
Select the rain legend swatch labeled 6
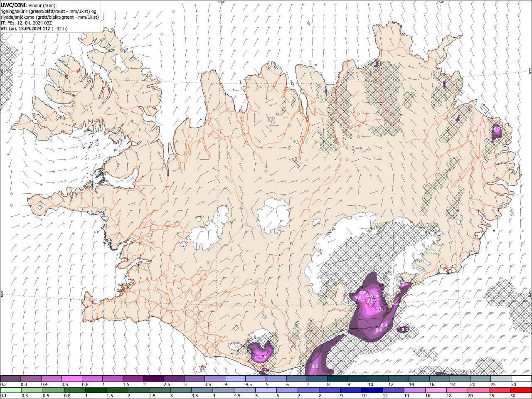point(287,390)
